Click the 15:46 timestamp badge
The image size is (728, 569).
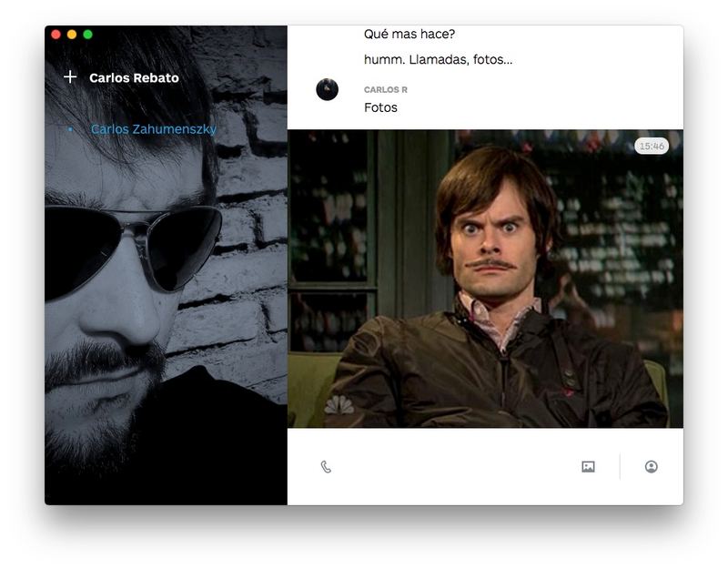[x=652, y=146]
